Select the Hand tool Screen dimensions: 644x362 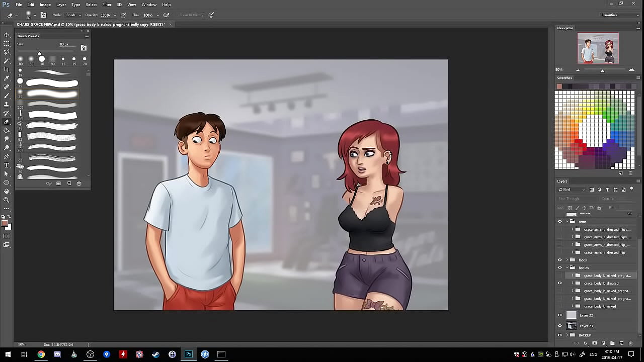coord(7,191)
